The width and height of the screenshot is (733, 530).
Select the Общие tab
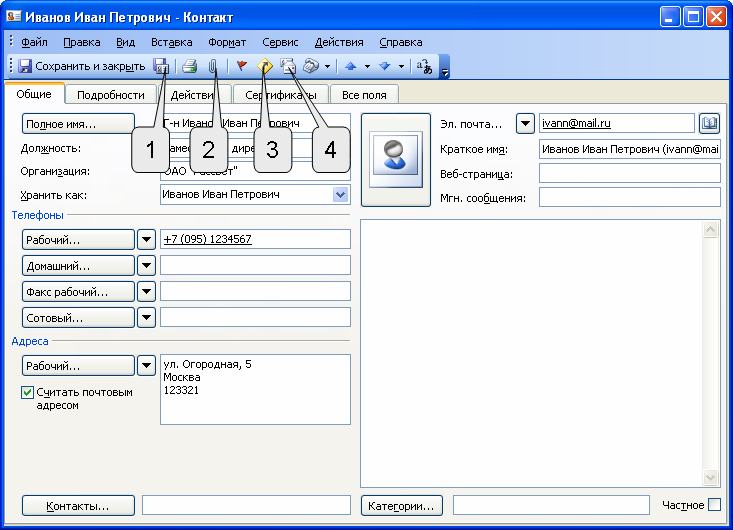(x=34, y=93)
